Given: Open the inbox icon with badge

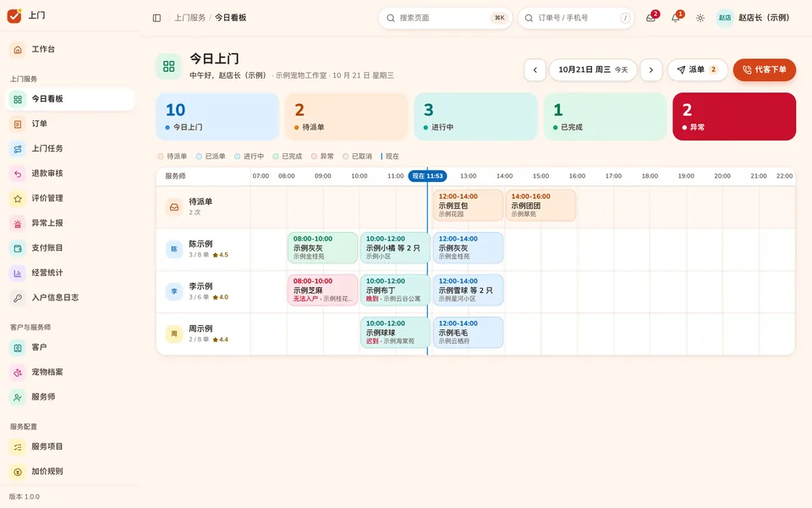Looking at the screenshot, I should click(651, 18).
